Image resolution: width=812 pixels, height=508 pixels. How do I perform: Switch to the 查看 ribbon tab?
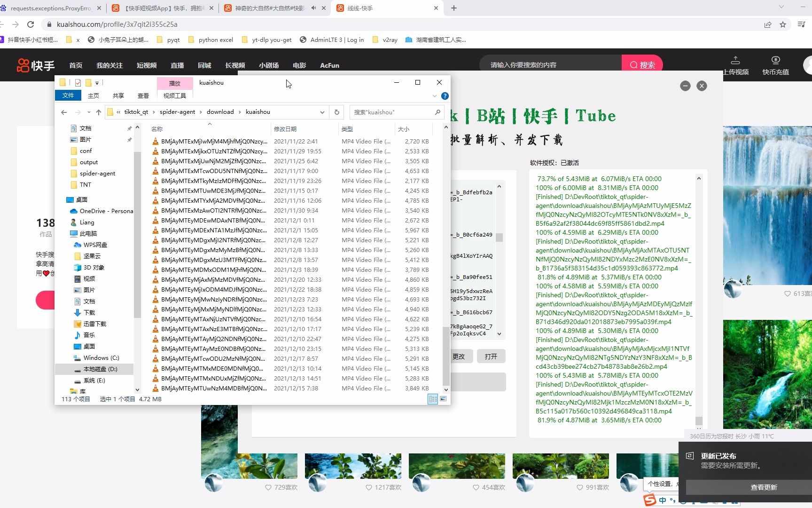143,95
